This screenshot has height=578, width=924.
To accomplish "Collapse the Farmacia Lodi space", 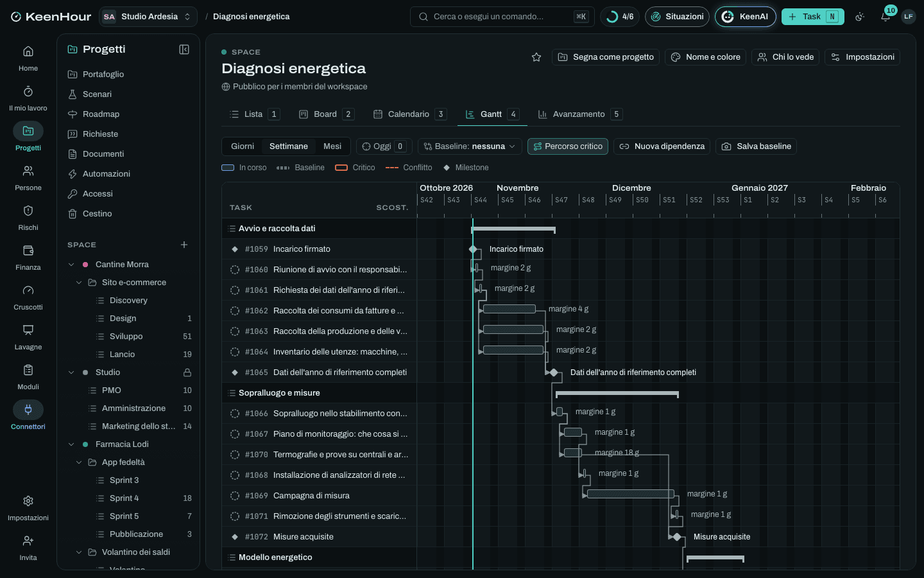I will coord(71,444).
